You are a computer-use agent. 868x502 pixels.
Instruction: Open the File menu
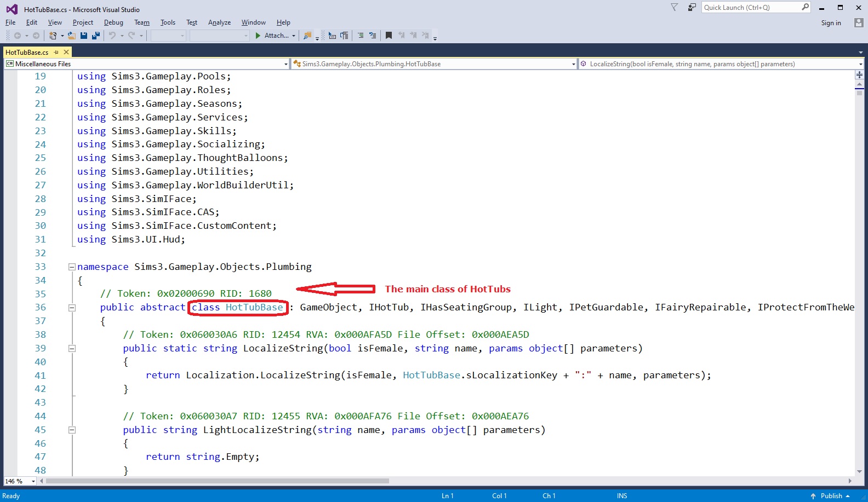pyautogui.click(x=10, y=22)
